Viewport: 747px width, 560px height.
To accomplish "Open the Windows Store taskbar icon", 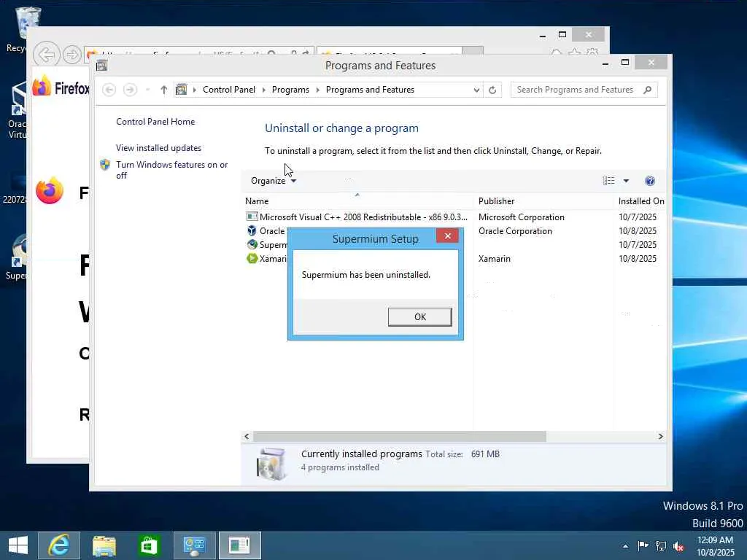I will tap(148, 545).
